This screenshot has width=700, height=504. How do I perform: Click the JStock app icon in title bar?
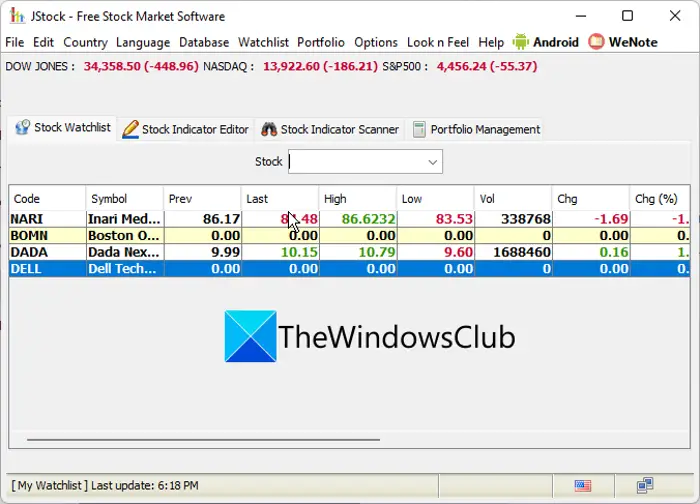[x=17, y=16]
